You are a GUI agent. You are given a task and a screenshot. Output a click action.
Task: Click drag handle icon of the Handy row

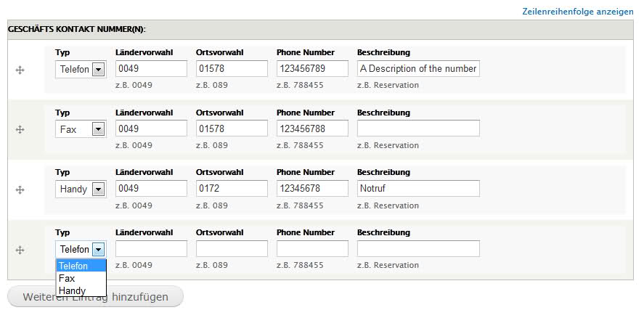pyautogui.click(x=20, y=189)
